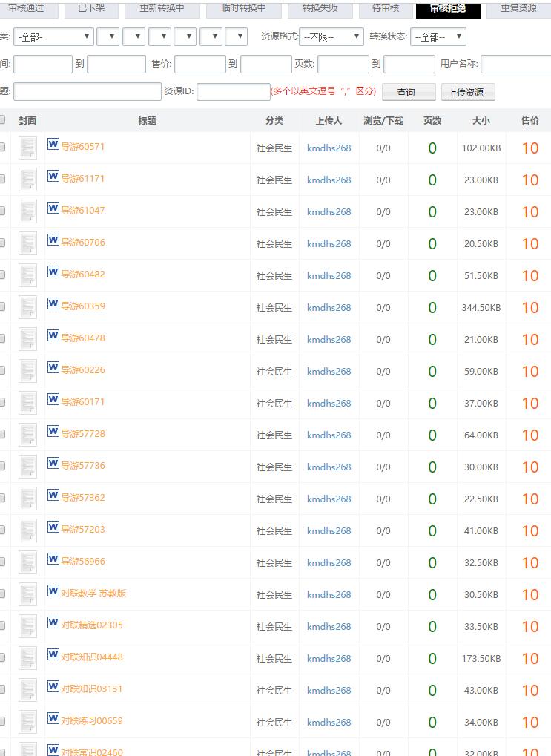Click the Word icon next to 导游60706

53,240
